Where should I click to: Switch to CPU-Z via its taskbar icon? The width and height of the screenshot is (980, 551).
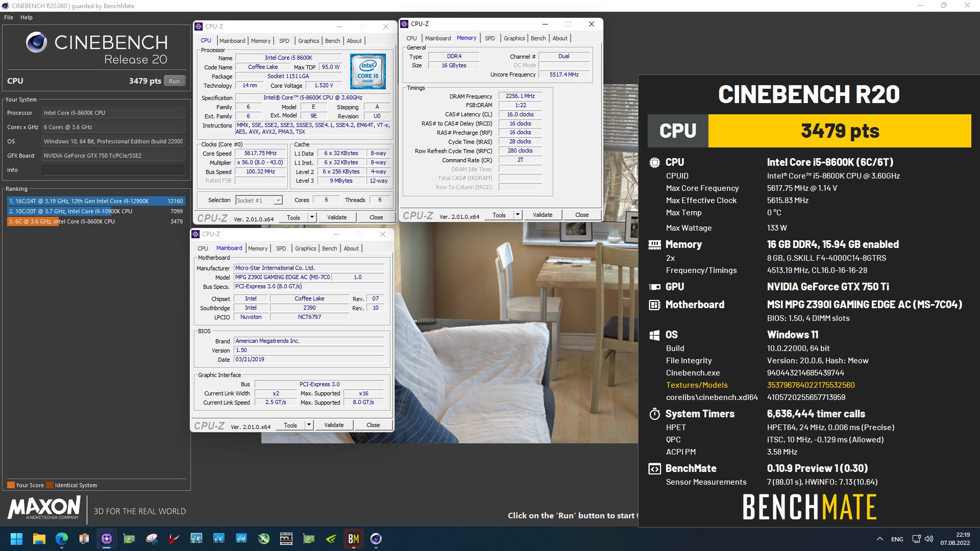(x=106, y=539)
